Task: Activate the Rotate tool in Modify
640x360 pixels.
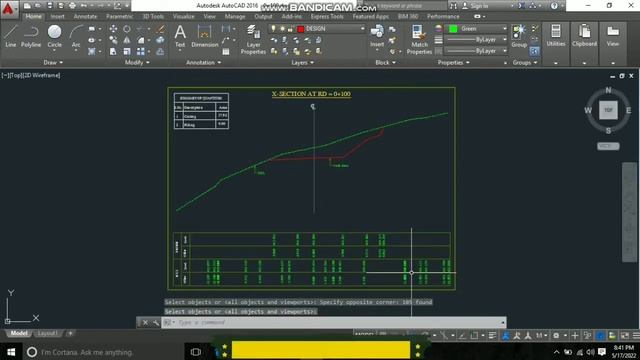Action: pyautogui.click(x=127, y=29)
